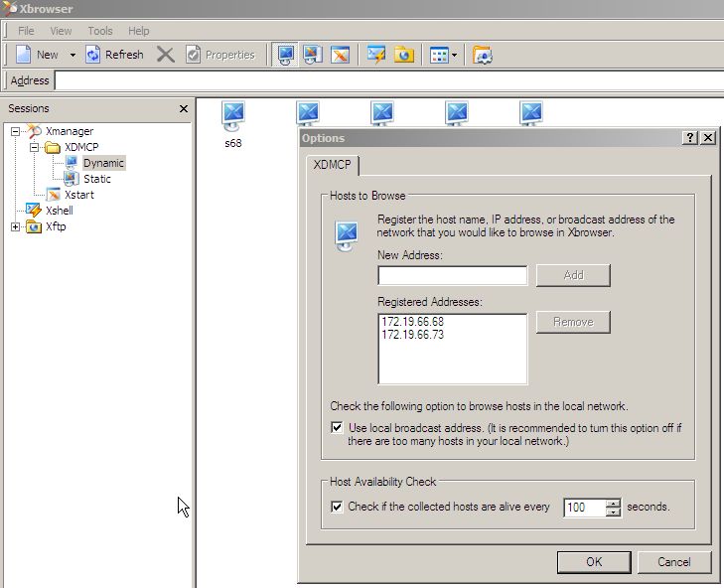Collapse the XDMCP tree folder

tap(34, 148)
